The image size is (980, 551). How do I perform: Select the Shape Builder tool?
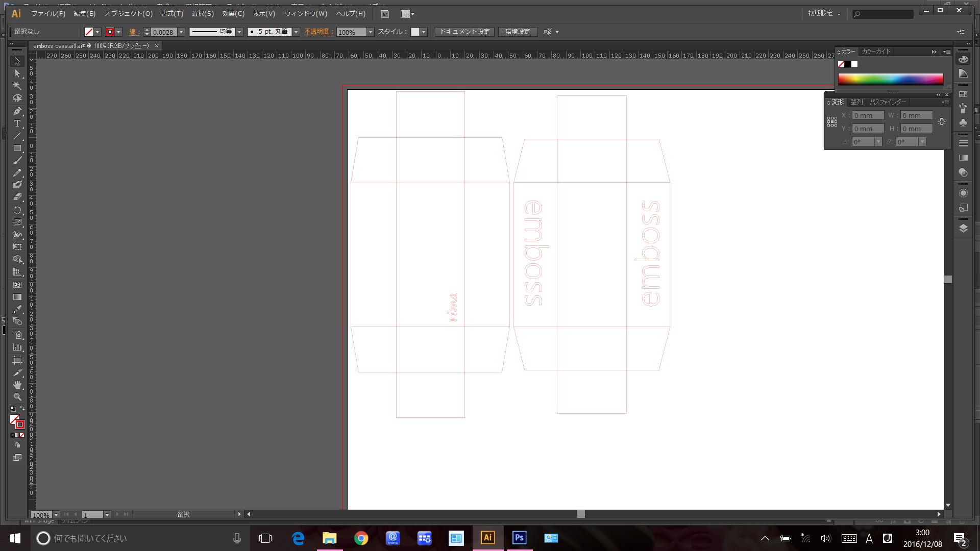click(17, 259)
